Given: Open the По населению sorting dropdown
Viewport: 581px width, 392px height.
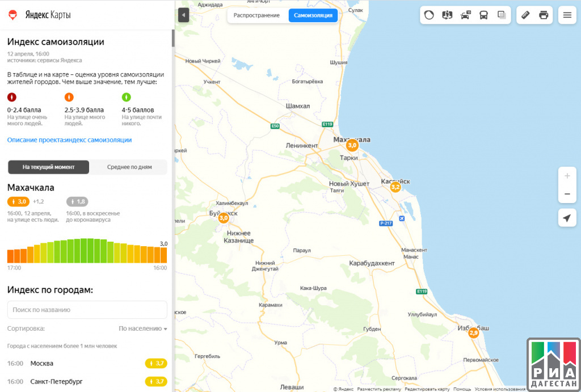Looking at the screenshot, I should [143, 328].
